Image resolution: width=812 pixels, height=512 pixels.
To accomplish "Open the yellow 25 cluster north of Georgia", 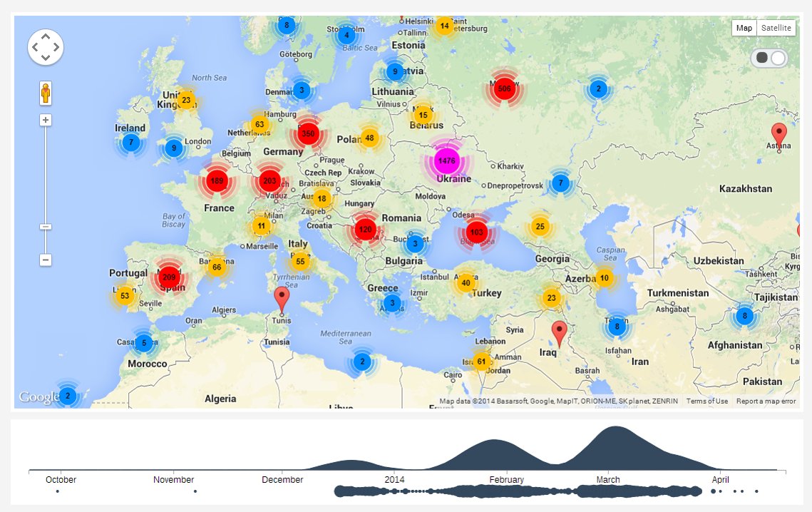I will click(x=540, y=227).
